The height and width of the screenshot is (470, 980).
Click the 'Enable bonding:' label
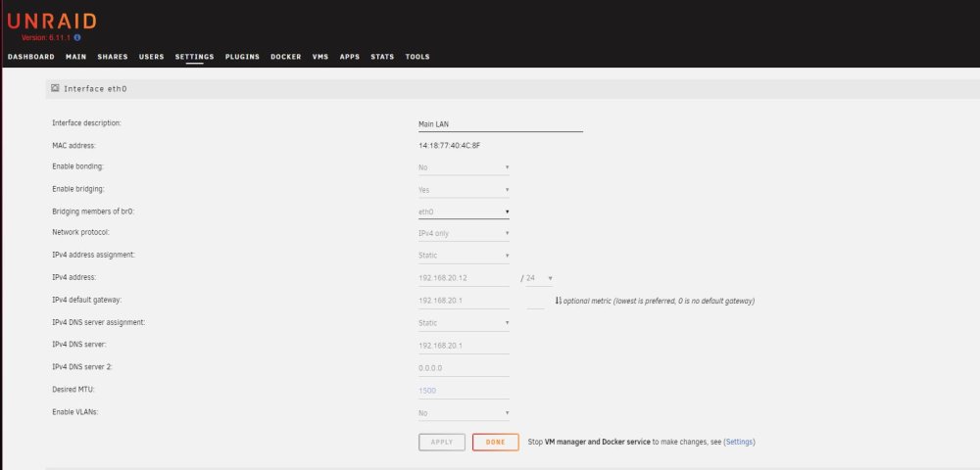click(78, 166)
